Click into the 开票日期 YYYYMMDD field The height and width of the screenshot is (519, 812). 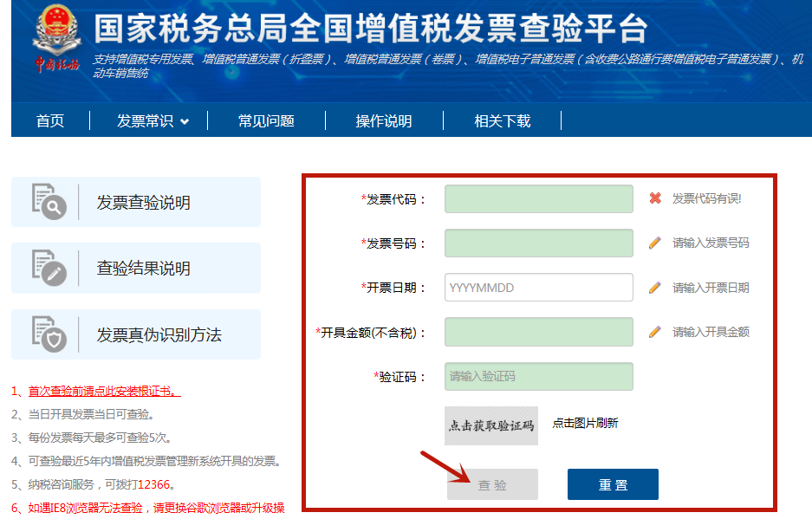pos(538,288)
